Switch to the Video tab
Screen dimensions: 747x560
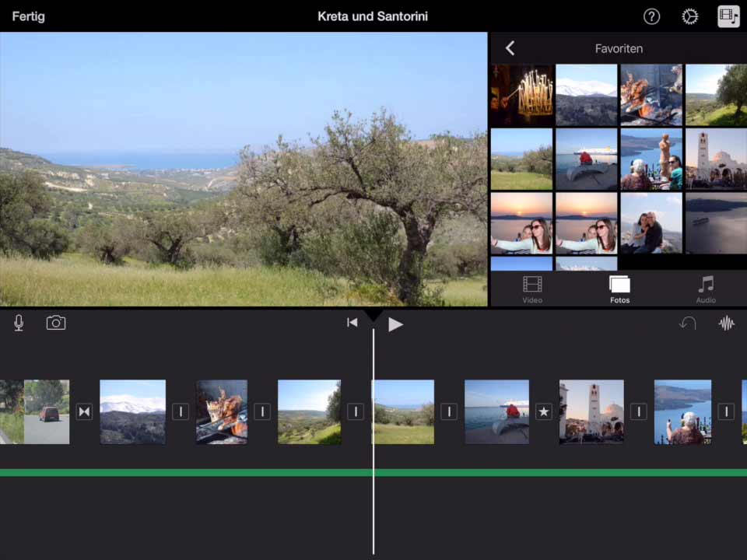(532, 289)
